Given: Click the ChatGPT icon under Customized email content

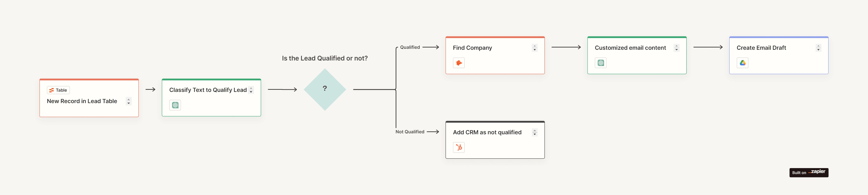Looking at the screenshot, I should pos(600,63).
